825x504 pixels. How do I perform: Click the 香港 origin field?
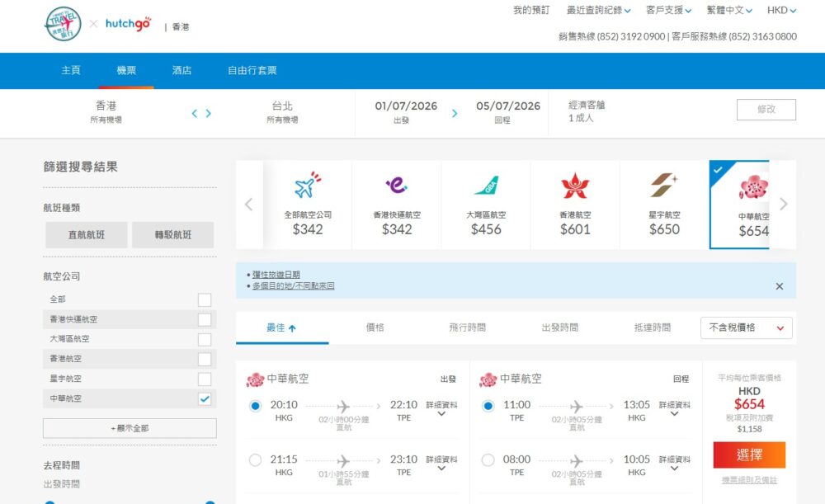pos(106,111)
